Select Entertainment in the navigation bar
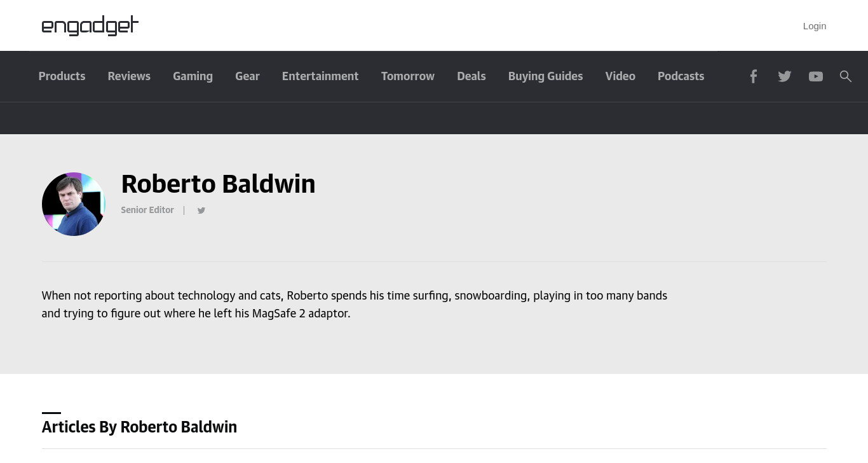 [320, 76]
